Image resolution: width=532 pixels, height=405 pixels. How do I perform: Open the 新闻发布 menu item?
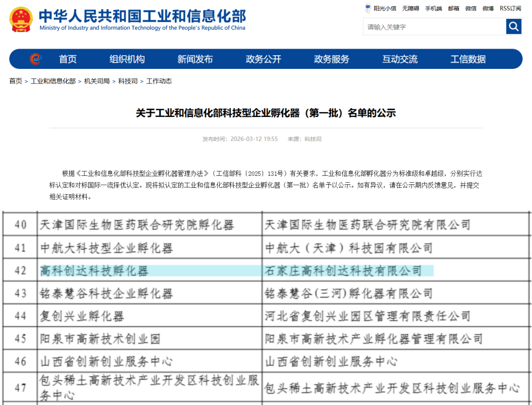[x=195, y=59]
